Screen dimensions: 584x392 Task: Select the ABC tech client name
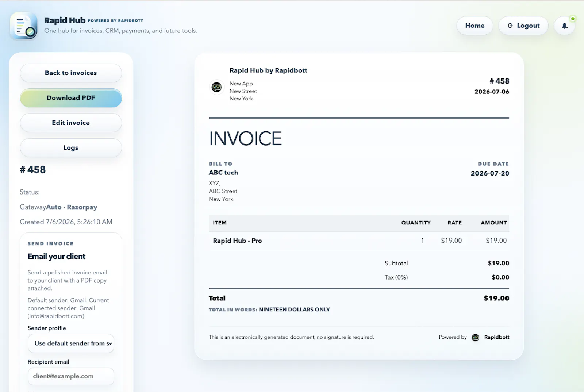[x=223, y=173]
